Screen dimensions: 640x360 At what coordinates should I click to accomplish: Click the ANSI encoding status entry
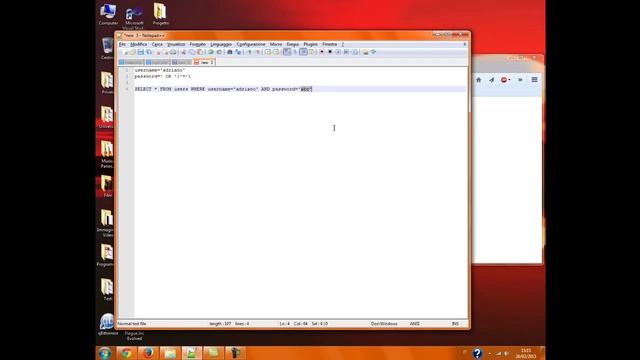pos(415,324)
